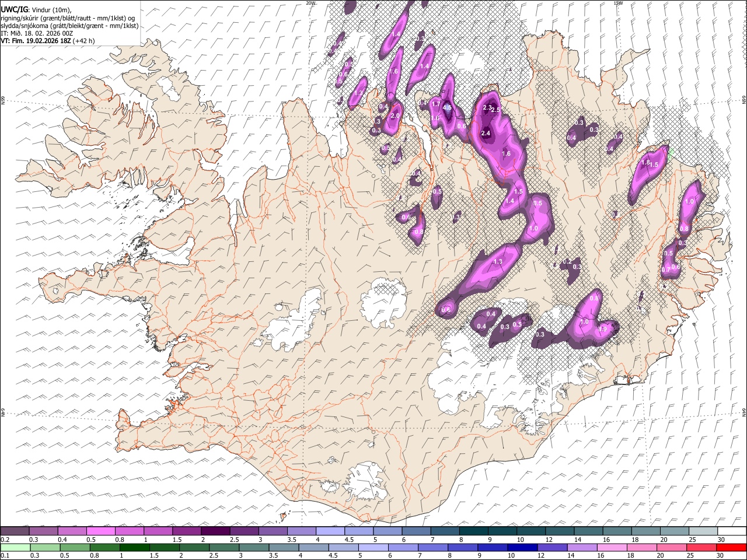This screenshot has width=747, height=560.
Task: Pick the darkest purple 2 mm swatch, upper legend
Action: click(x=215, y=531)
